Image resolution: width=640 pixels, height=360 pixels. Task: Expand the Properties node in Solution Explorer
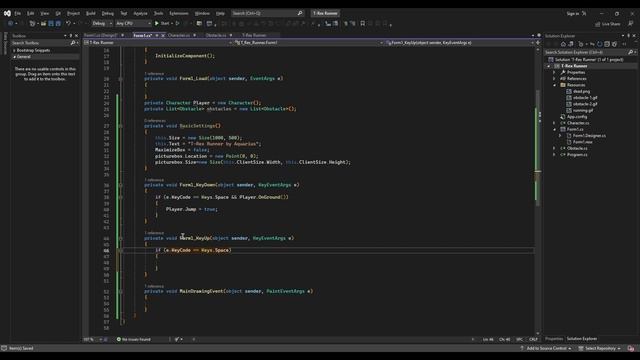(554, 72)
